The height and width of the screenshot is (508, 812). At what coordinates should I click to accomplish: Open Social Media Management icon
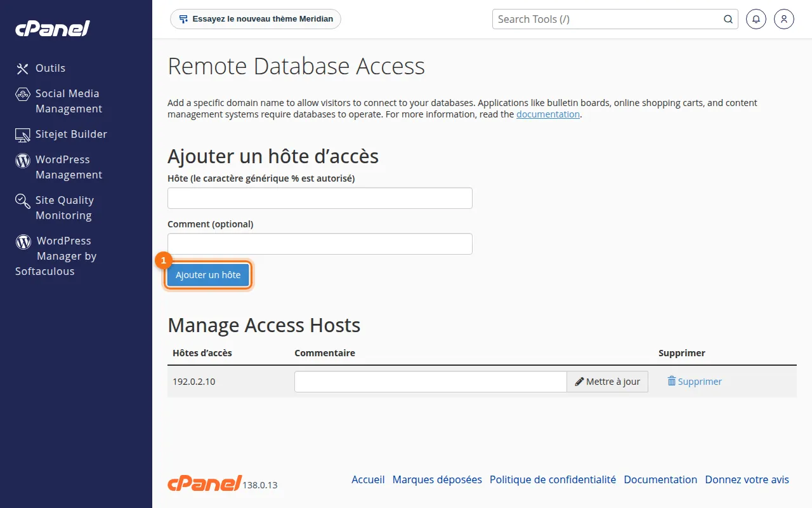23,94
